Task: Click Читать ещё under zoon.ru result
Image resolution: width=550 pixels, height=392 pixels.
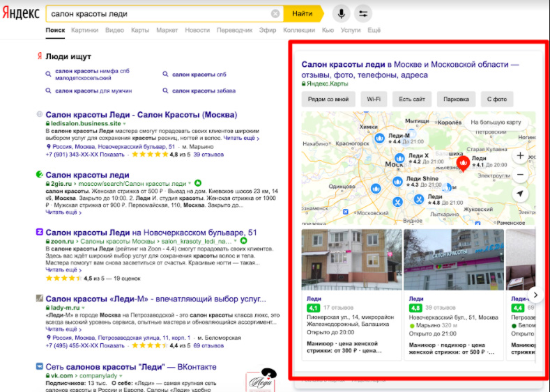Action: (63, 269)
